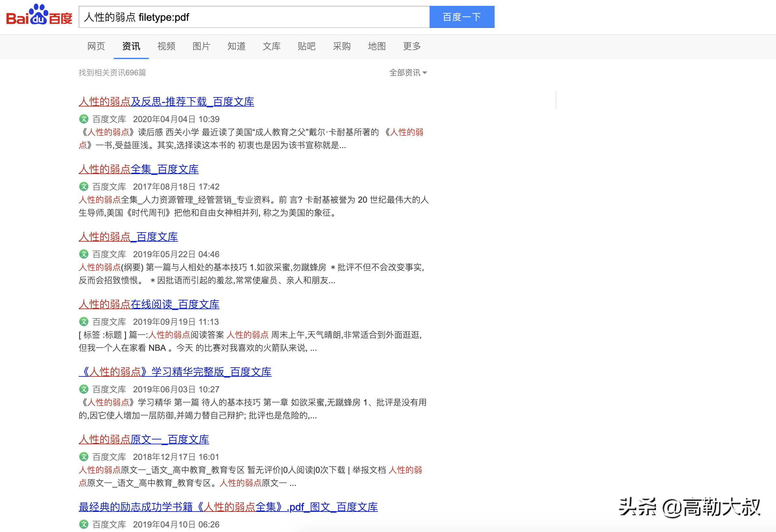776x532 pixels.
Task: Click snippet starting 人性的弱点原文一_语文_高中教育
Action: click(x=251, y=476)
